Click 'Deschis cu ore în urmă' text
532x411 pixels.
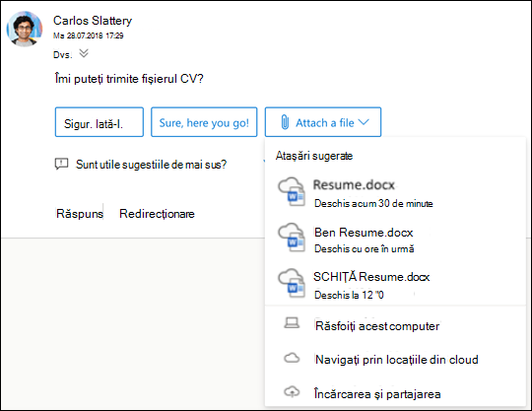(365, 248)
